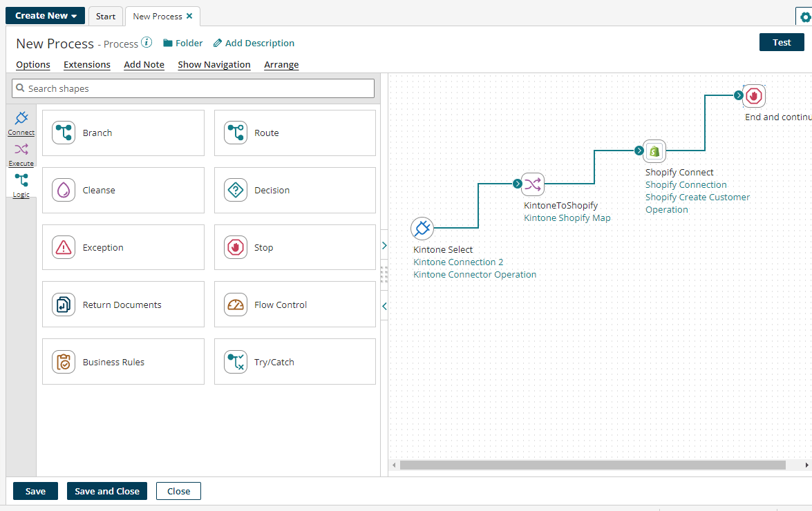Select the Branch shape icon
Image resolution: width=812 pixels, height=511 pixels.
pos(64,133)
